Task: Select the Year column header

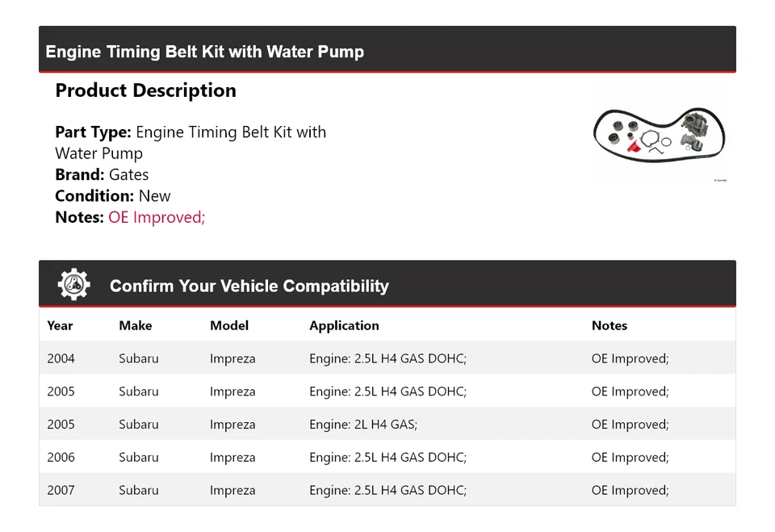Action: (60, 325)
